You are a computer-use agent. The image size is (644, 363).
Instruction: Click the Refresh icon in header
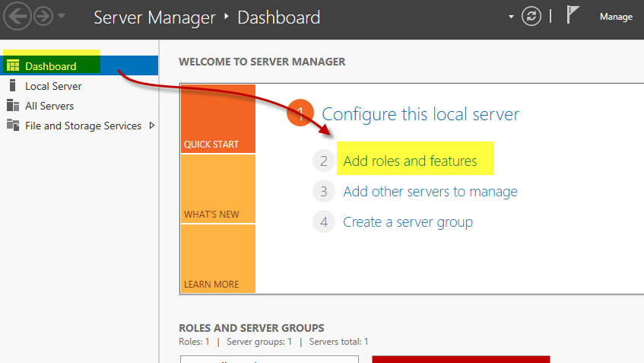pos(531,17)
